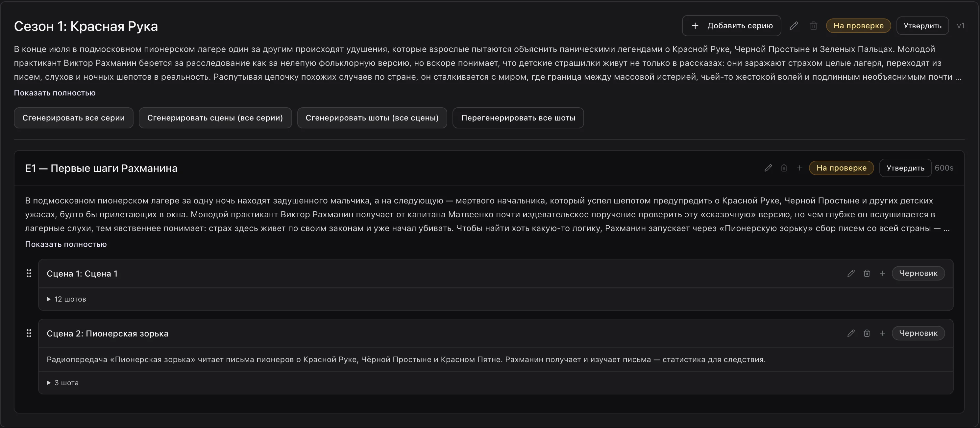
Task: Click the Черновик badge on Сцена 1
Action: click(918, 273)
